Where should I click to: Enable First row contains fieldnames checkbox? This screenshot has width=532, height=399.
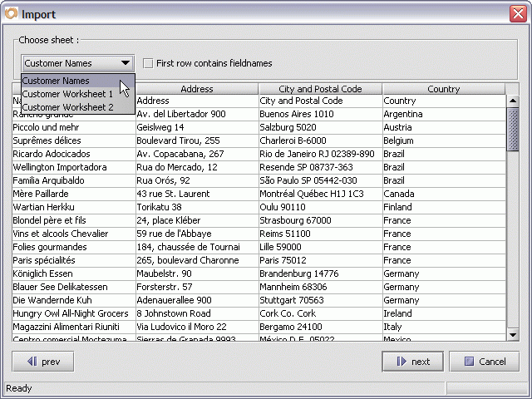coord(148,63)
